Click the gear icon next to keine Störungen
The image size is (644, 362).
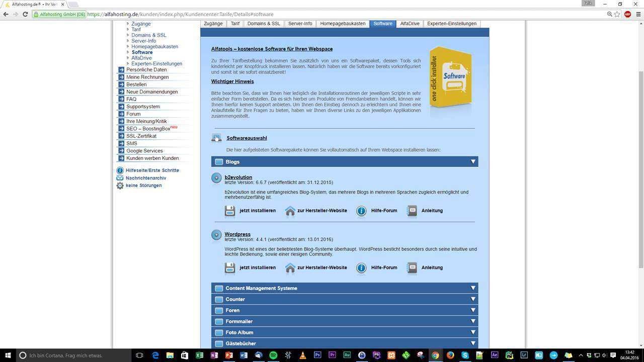pyautogui.click(x=120, y=186)
